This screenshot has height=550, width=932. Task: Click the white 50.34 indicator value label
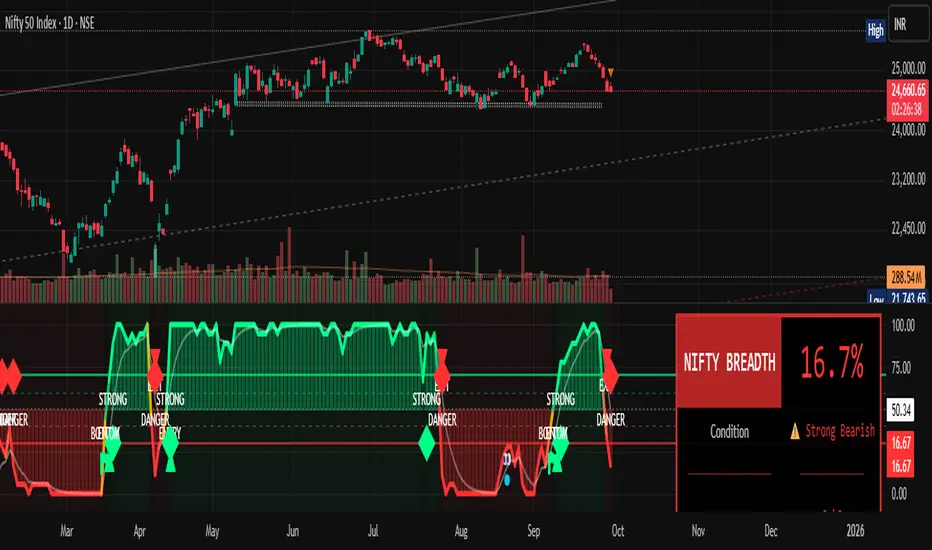point(900,410)
